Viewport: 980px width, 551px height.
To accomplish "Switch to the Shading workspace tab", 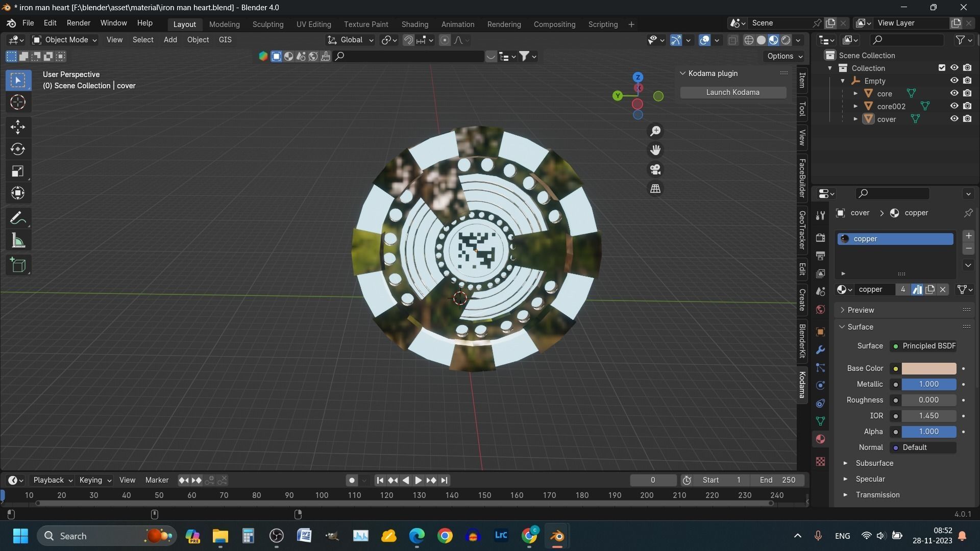I will pos(414,24).
